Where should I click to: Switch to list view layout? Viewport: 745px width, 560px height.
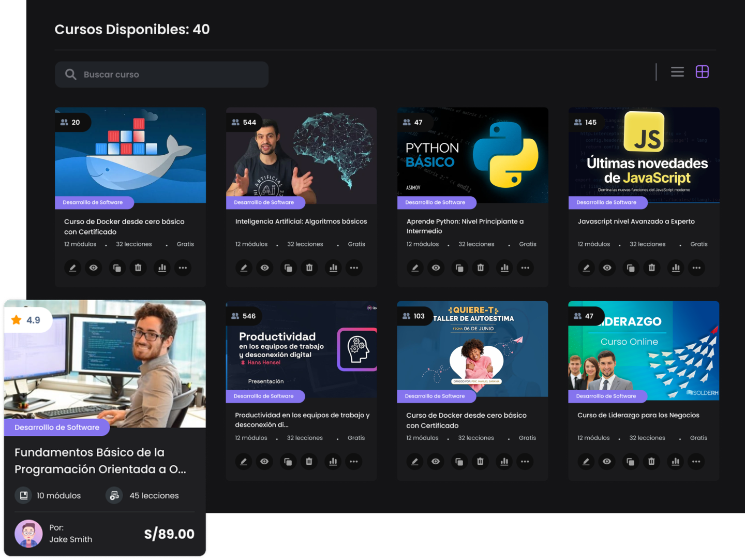pos(677,72)
